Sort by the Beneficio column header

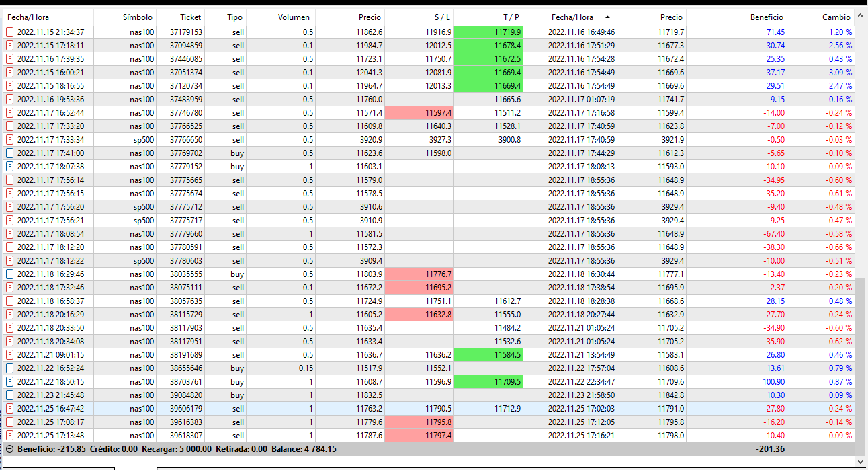(738, 17)
